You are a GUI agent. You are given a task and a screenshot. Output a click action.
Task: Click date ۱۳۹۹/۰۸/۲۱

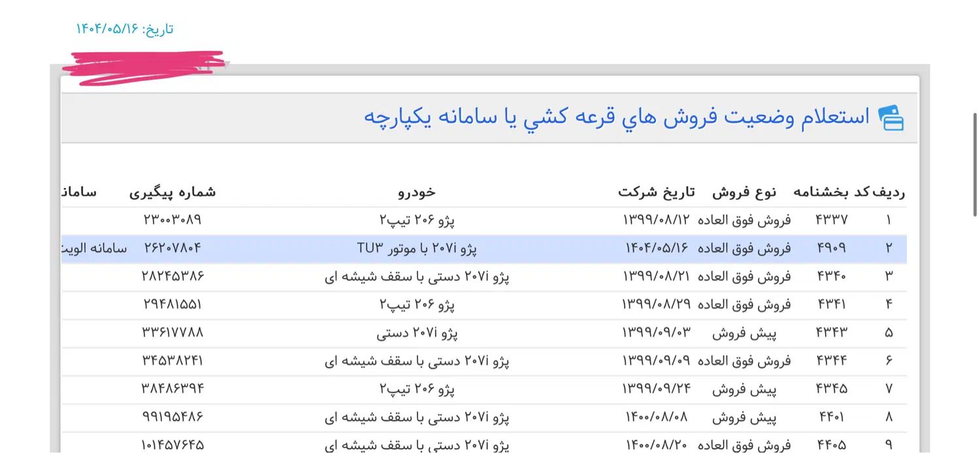pyautogui.click(x=657, y=276)
